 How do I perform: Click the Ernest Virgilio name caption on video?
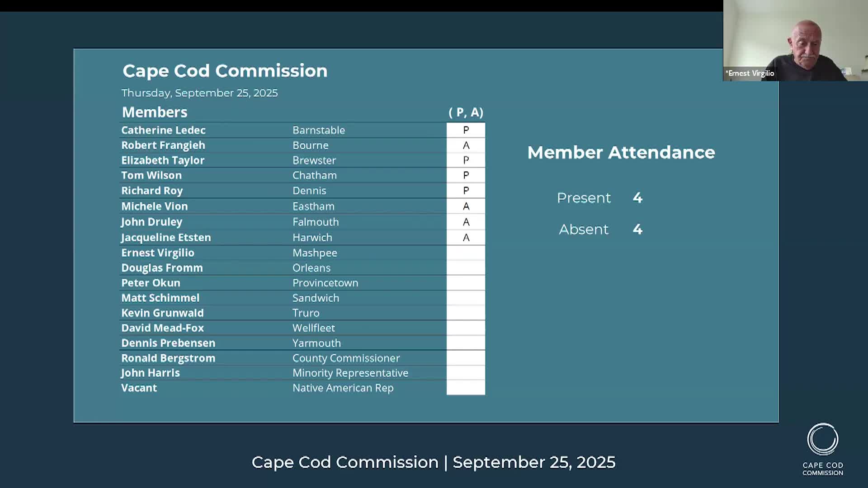click(x=750, y=73)
